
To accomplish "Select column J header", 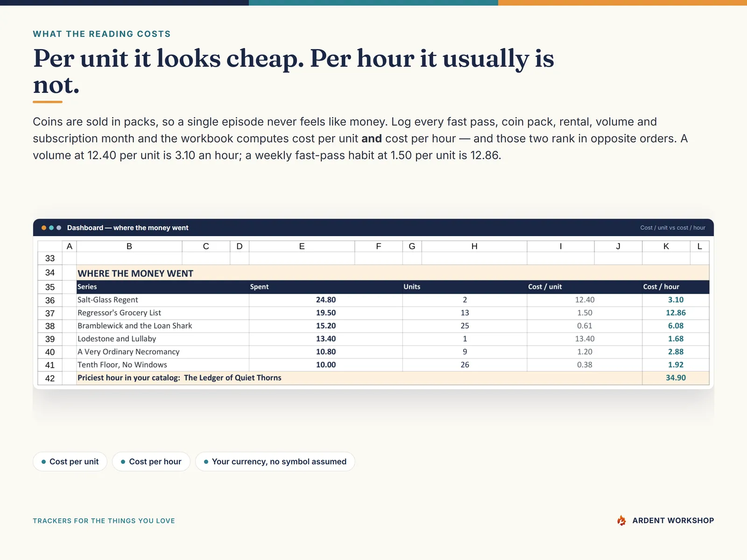I will click(x=618, y=246).
